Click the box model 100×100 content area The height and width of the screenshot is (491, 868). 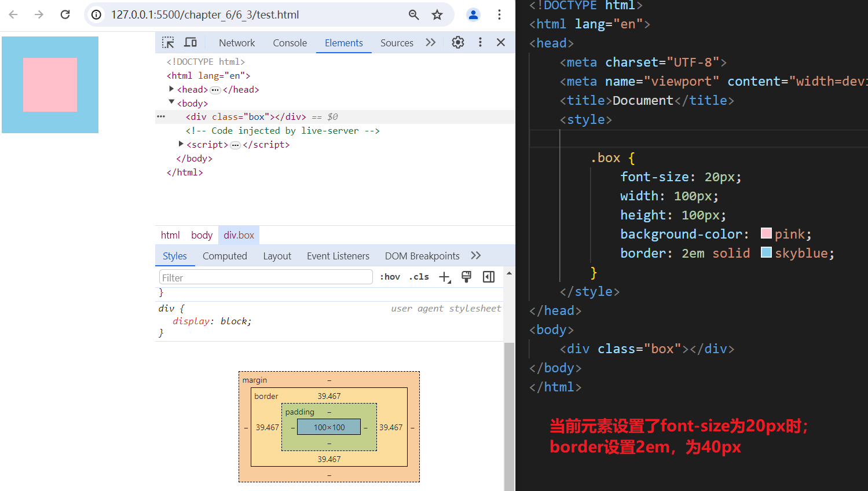(329, 427)
